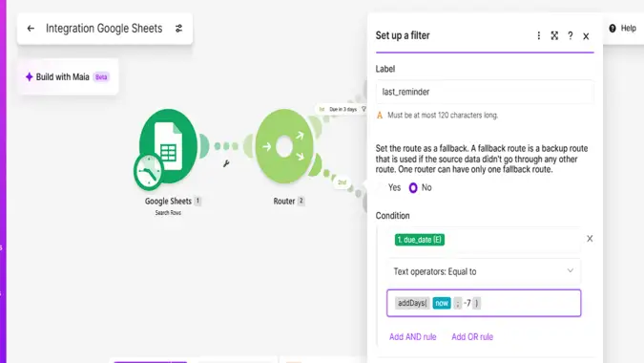Select the Router module
The height and width of the screenshot is (363, 644).
[284, 146]
